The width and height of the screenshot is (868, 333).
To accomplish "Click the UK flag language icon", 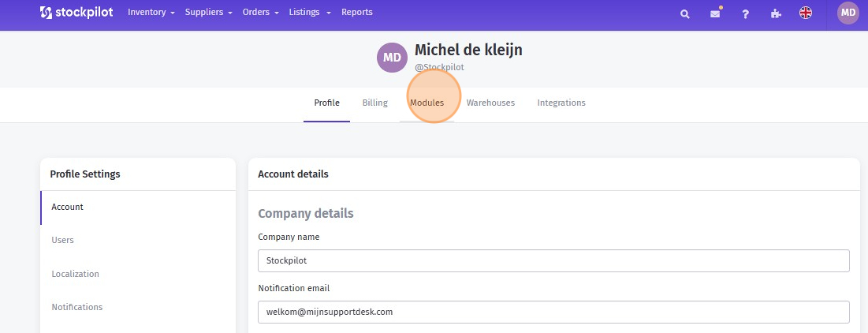I will pyautogui.click(x=805, y=13).
